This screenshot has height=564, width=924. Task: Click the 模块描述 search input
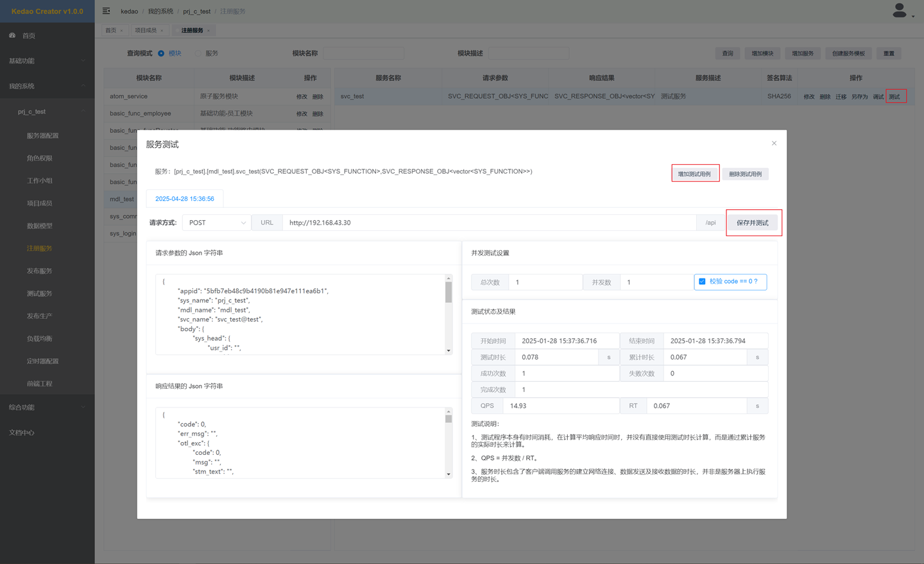pos(529,53)
